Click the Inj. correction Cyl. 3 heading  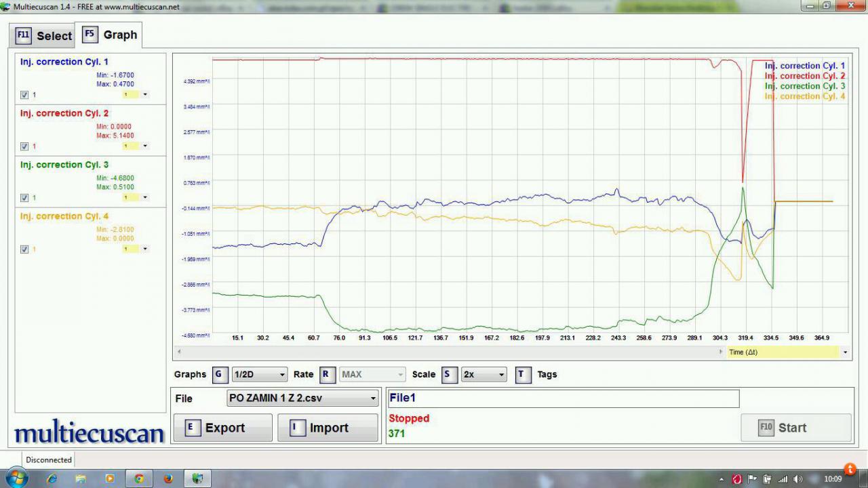point(64,165)
